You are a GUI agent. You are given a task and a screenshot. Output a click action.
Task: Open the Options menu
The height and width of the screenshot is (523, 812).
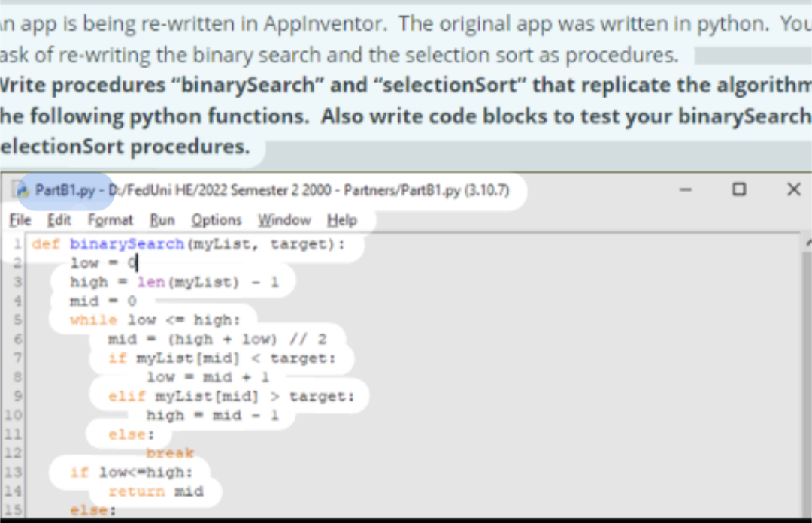pyautogui.click(x=217, y=220)
